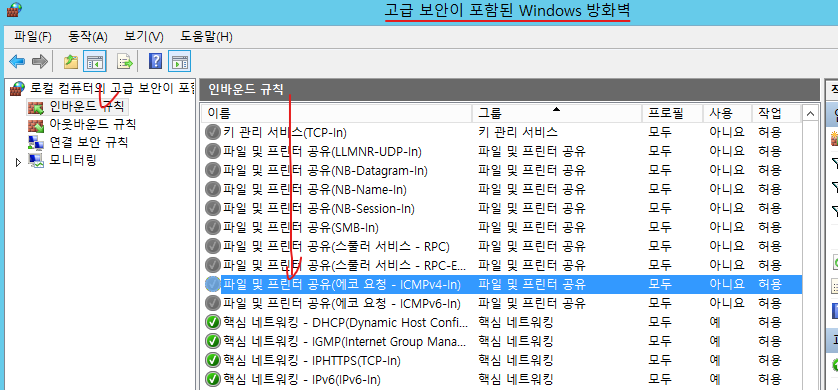The width and height of the screenshot is (838, 390).
Task: Open the 동작(A) menu
Action: (x=88, y=37)
